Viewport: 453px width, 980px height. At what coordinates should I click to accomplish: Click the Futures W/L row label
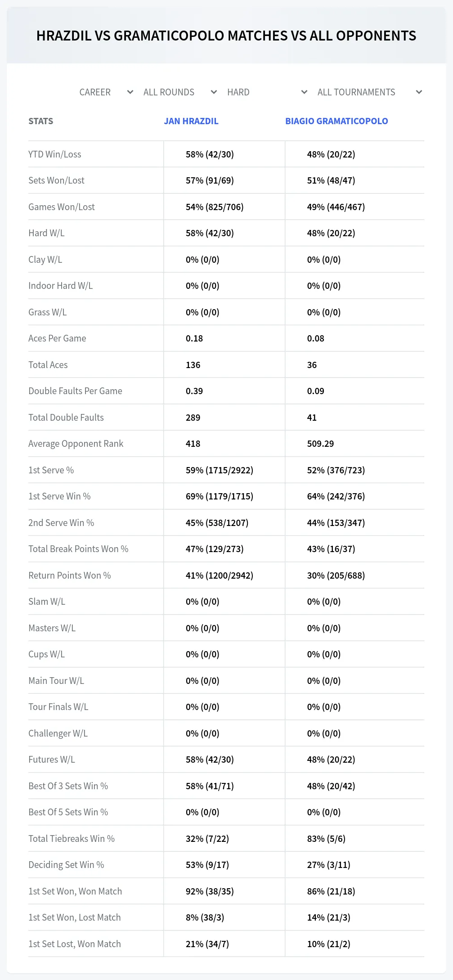(52, 760)
